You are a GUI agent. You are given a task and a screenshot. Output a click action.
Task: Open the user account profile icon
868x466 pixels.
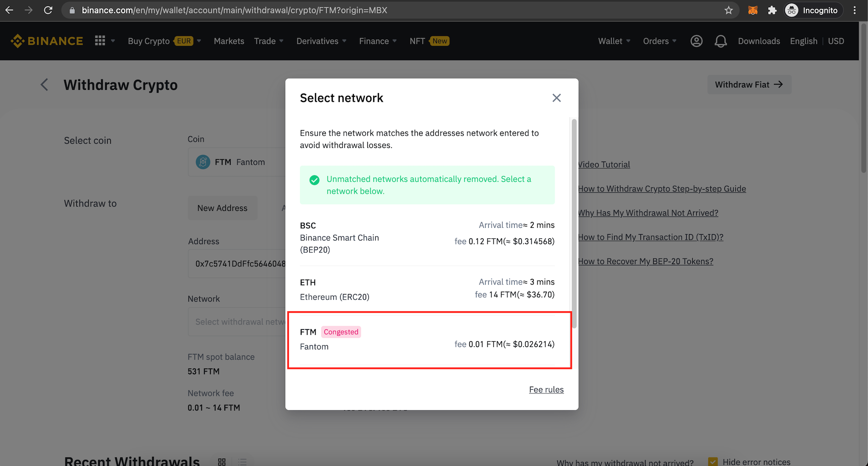(x=696, y=41)
